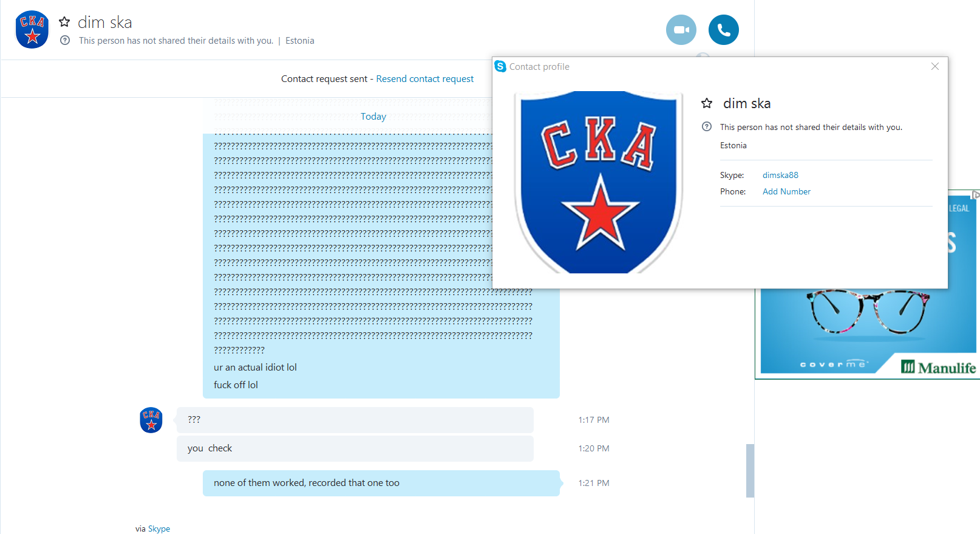980x534 pixels.
Task: Click sender avatar next to ??? message
Action: tap(151, 420)
